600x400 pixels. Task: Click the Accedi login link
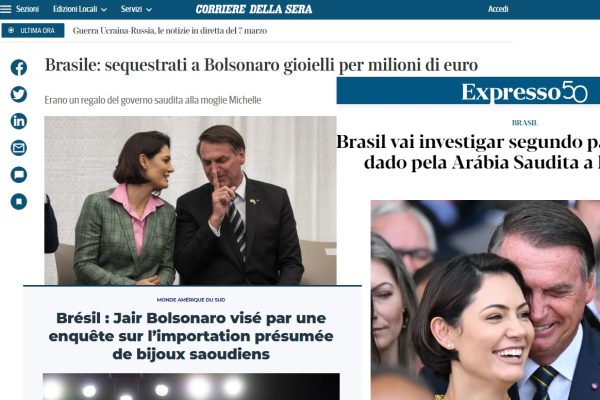tap(498, 9)
